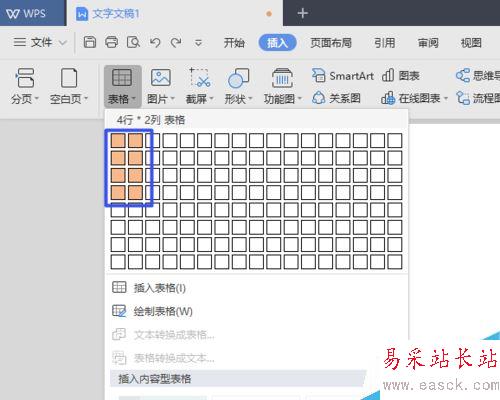This screenshot has width=500, height=400.
Task: Switch to the 审阅 ribbon tab
Action: [x=428, y=43]
